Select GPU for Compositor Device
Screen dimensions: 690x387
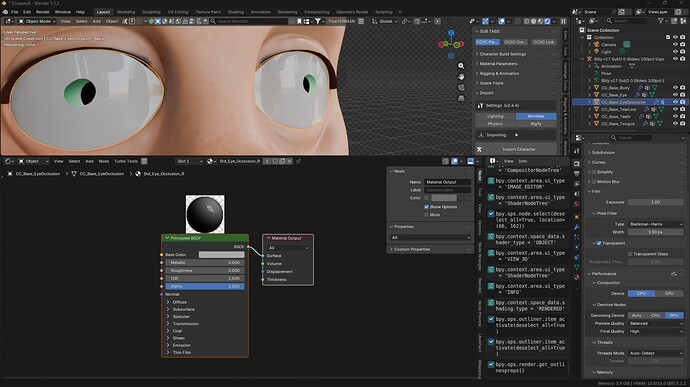669,293
